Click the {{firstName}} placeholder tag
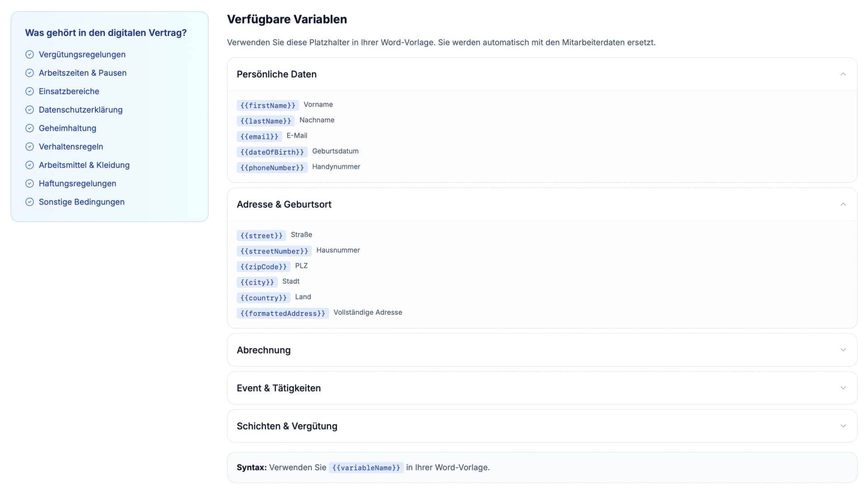868x495 pixels. (268, 105)
